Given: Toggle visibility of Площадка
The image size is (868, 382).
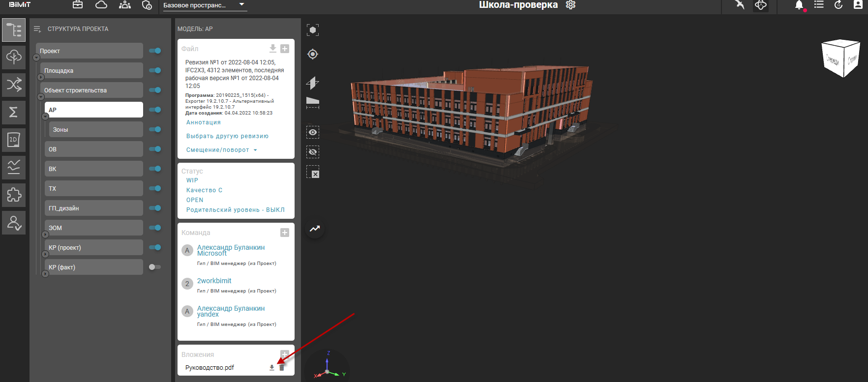Looking at the screenshot, I should click(x=155, y=70).
